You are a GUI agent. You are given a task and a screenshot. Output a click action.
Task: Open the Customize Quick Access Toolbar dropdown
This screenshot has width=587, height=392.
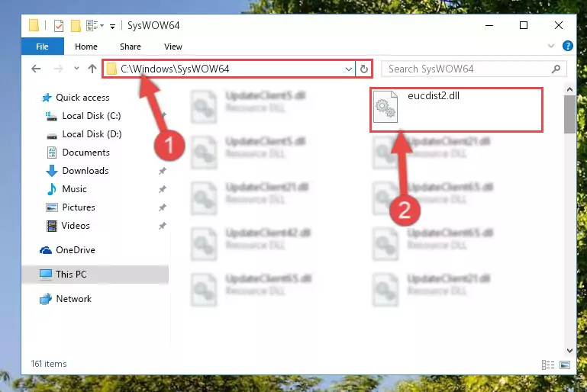[112, 26]
